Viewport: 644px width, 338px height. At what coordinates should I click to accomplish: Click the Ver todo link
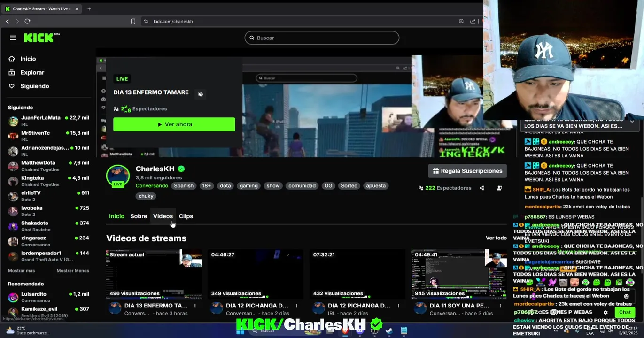(x=496, y=238)
